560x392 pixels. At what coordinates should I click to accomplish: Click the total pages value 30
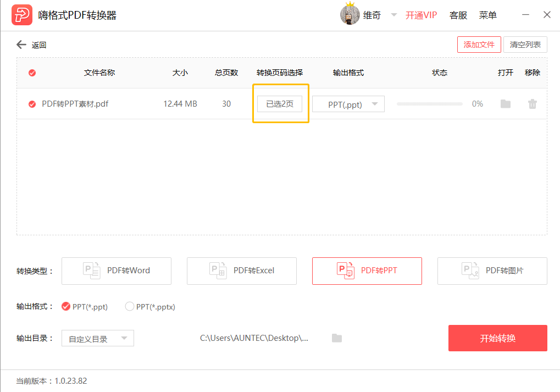[226, 104]
